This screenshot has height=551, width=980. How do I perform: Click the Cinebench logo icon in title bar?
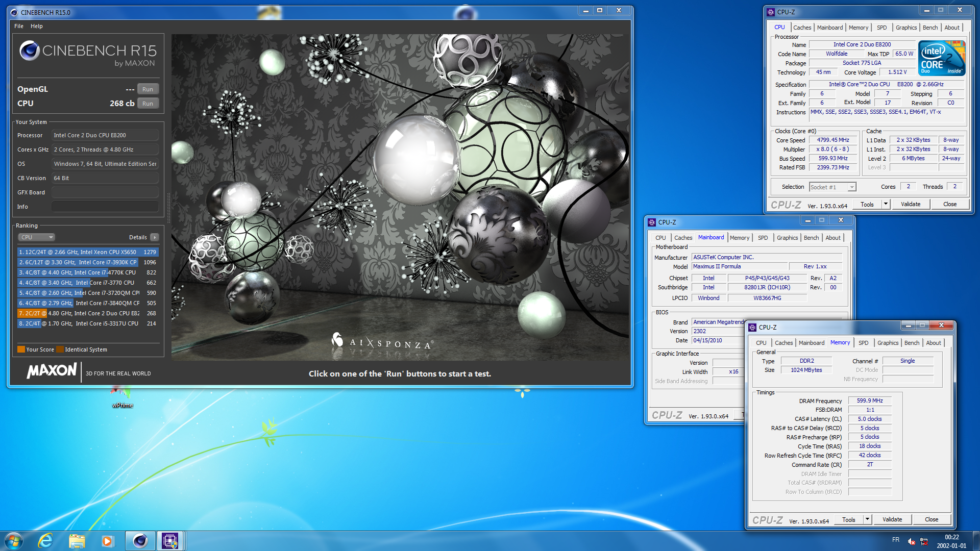tap(14, 12)
